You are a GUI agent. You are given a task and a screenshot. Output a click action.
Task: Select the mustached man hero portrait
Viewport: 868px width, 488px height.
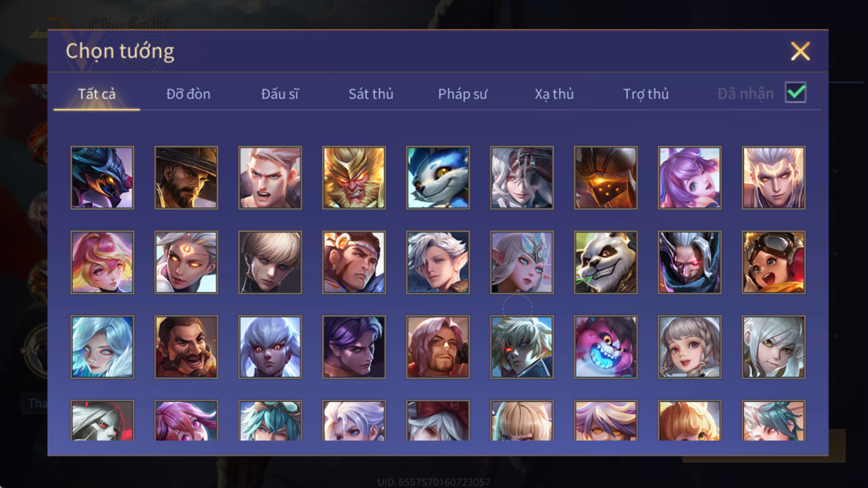[x=186, y=347]
